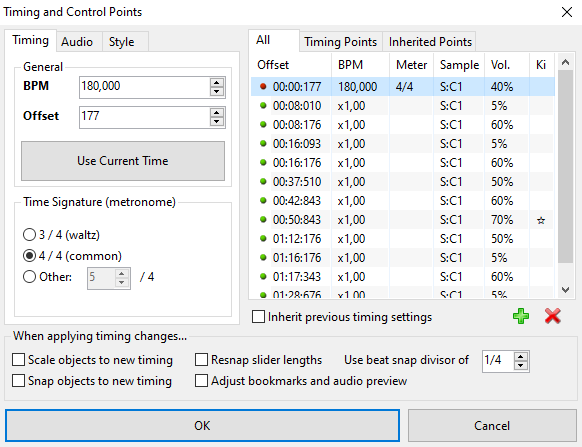
Task: Select the 4 / 4 (common) radio button
Action: pos(29,256)
